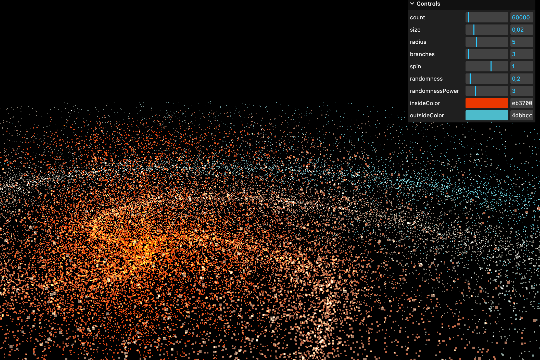The height and width of the screenshot is (360, 540).
Task: Adjust the randomnessPower slider
Action: pyautogui.click(x=487, y=91)
